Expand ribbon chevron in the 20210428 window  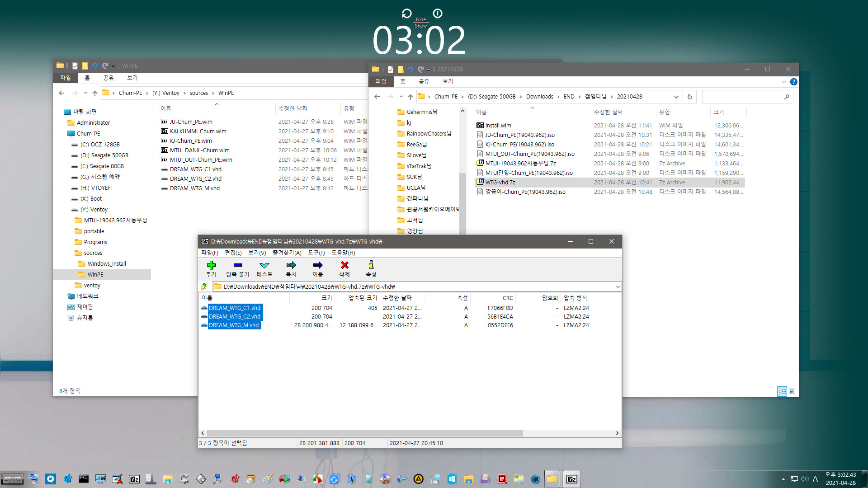click(784, 82)
